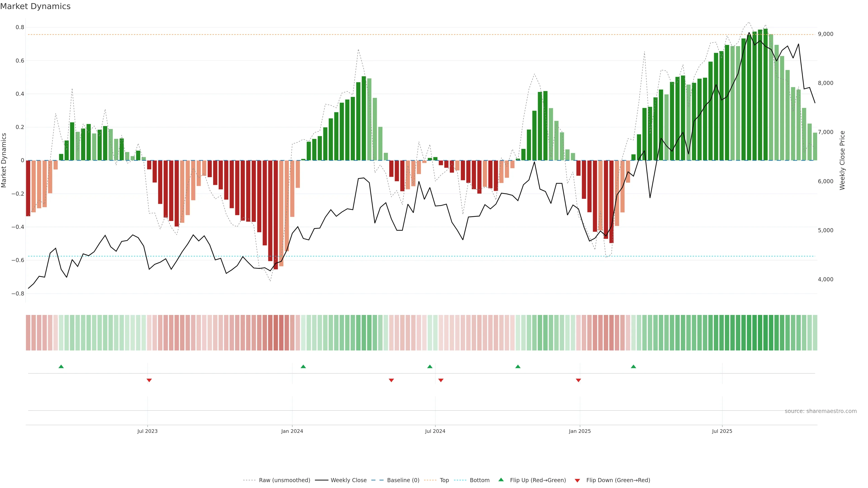The height and width of the screenshot is (488, 868).
Task: Click the Top legend label
Action: [444, 480]
